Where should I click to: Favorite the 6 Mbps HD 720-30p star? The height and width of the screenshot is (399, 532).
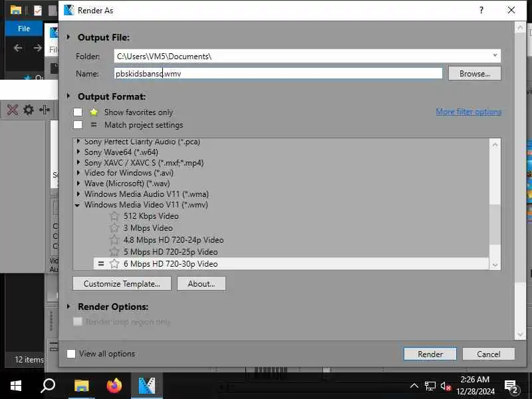pos(114,263)
